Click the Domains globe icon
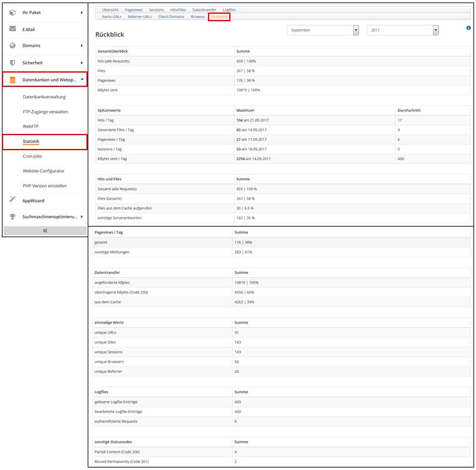This screenshot has height=470, width=476. point(13,46)
